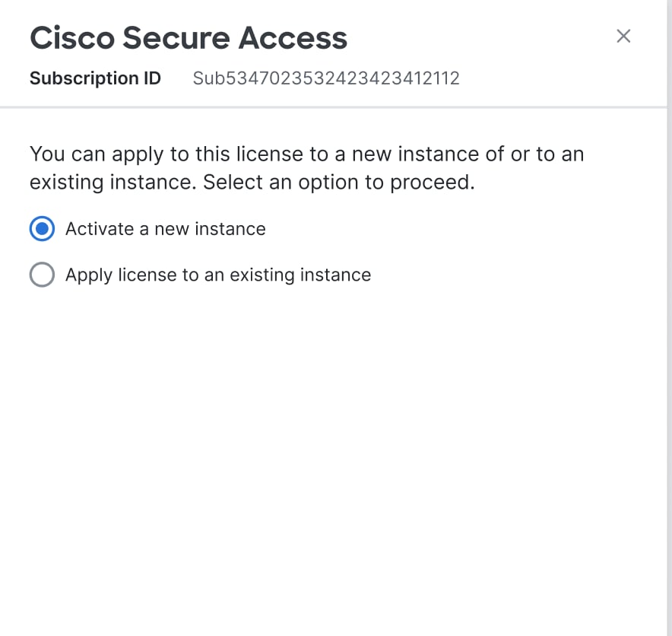This screenshot has height=636, width=672.
Task: Click the subscription ID value Sub5347023532423423412112
Action: 326,78
